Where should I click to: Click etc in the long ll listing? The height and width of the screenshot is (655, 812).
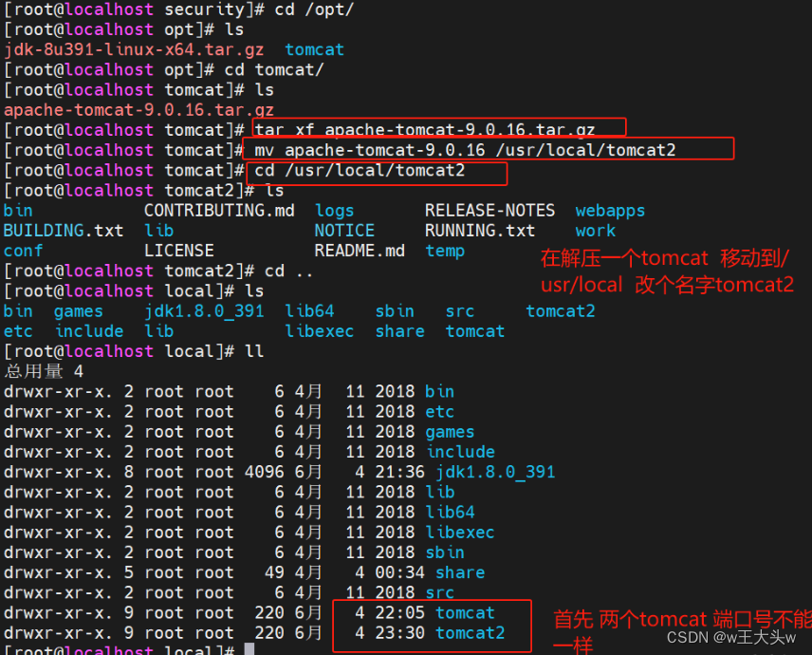(x=439, y=411)
